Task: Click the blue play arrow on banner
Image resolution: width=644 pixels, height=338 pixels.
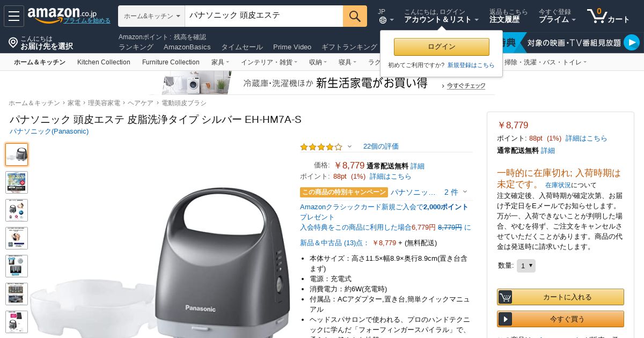Action: tap(631, 42)
